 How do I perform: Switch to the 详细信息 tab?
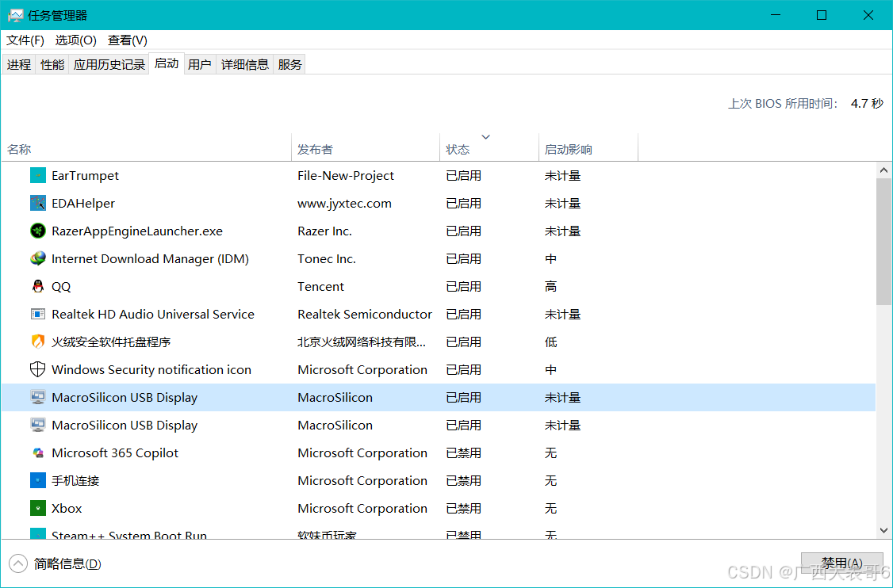[245, 65]
